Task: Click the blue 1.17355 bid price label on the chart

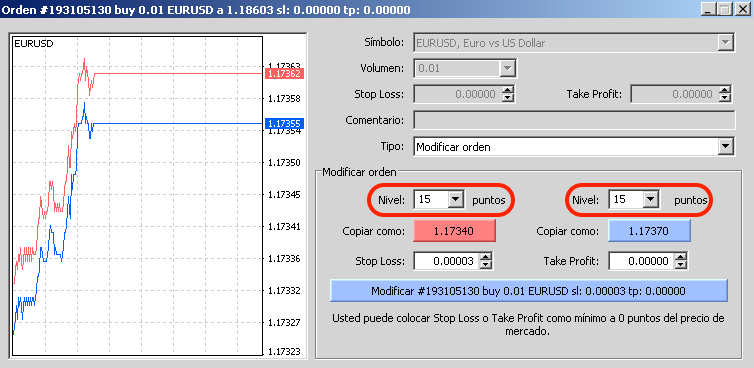Action: tap(284, 124)
